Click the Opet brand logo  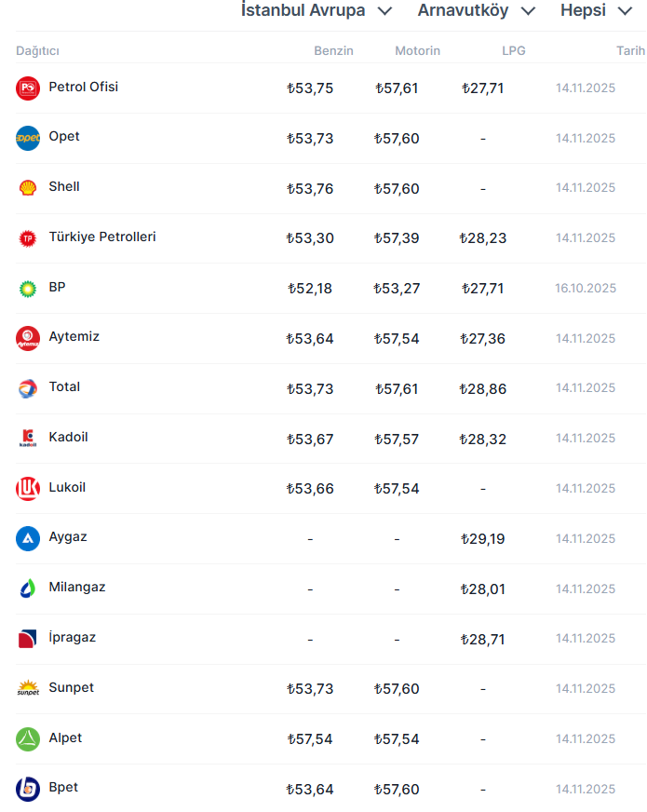pyautogui.click(x=28, y=138)
